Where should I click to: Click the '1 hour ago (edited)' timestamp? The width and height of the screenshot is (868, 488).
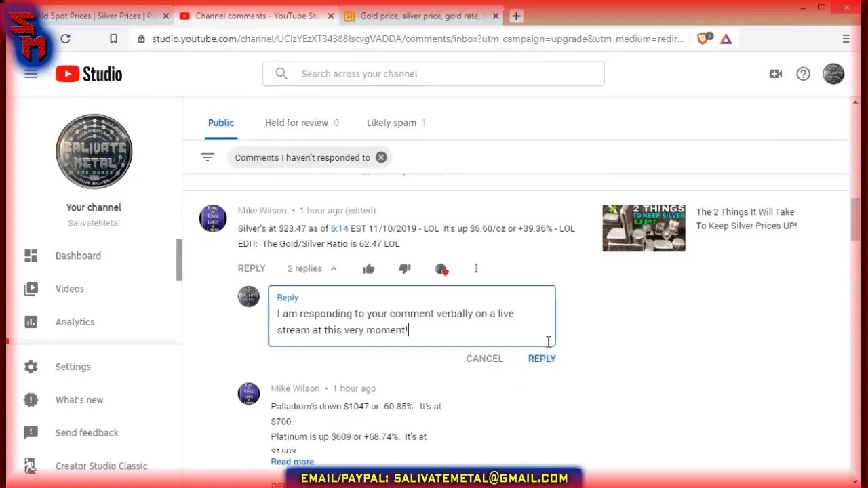click(338, 211)
